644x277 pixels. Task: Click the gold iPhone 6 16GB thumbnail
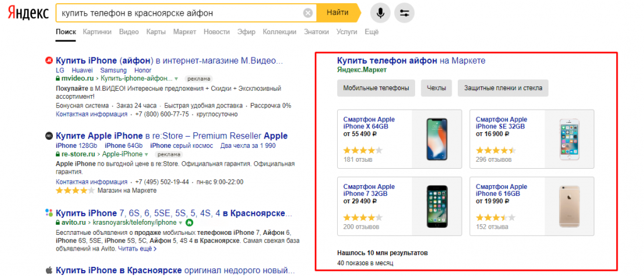coord(569,205)
